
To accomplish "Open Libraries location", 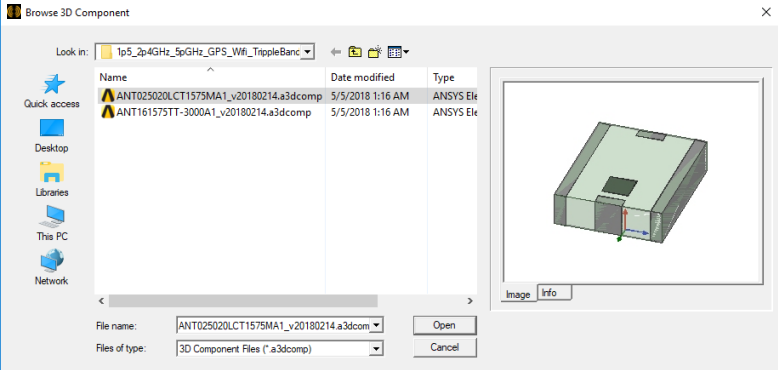I will point(52,180).
